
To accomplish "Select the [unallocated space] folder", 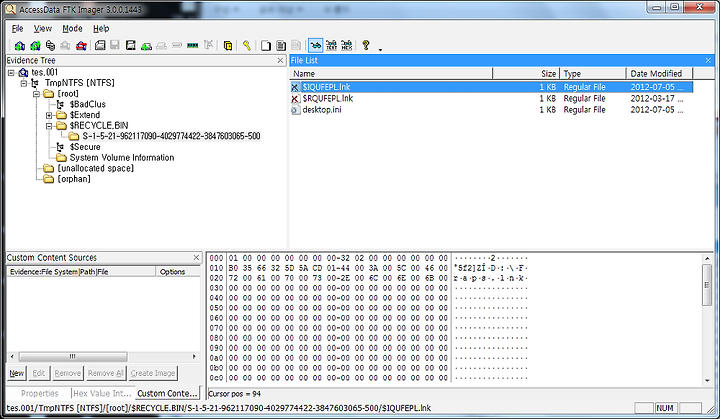I will [x=96, y=168].
